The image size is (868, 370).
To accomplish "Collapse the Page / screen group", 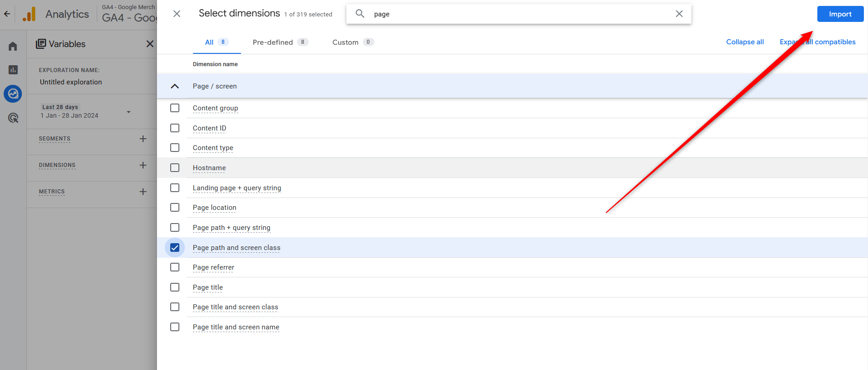I will [x=175, y=86].
